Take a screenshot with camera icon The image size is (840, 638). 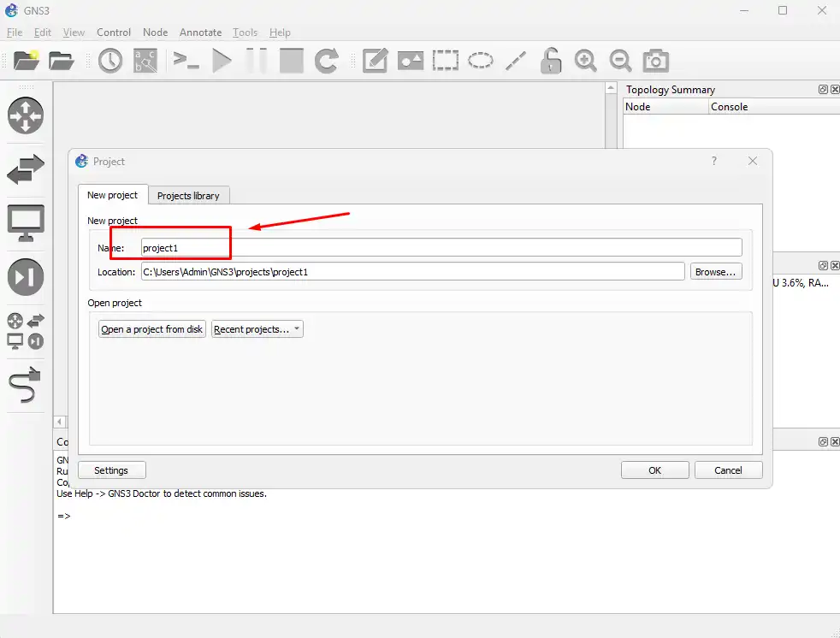pyautogui.click(x=656, y=61)
